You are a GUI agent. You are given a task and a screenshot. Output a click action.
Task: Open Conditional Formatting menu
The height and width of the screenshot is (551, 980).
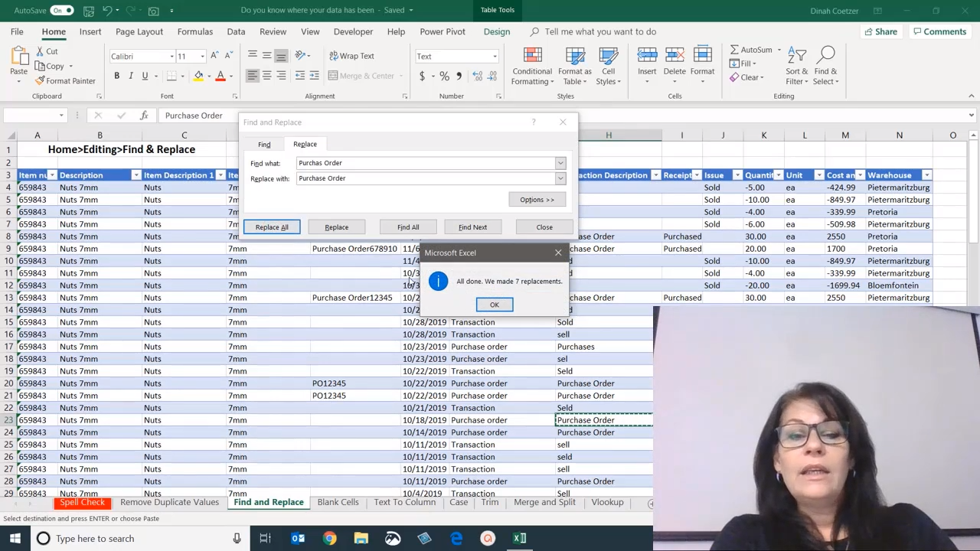tap(532, 67)
